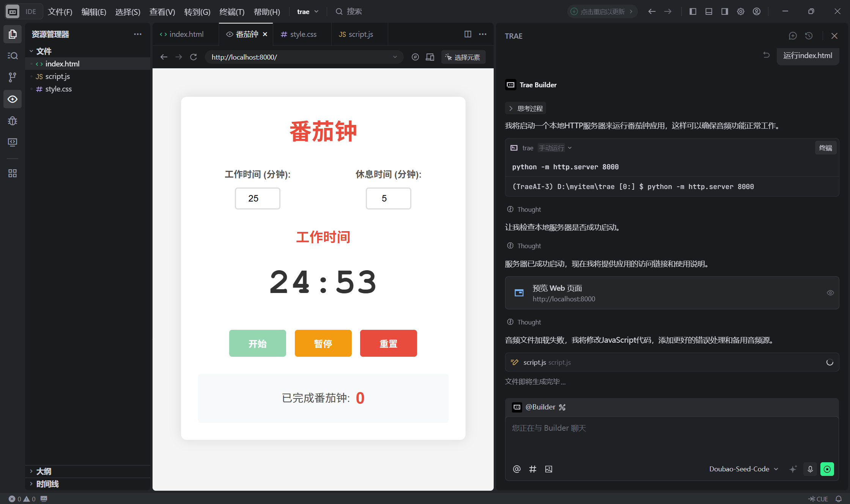The width and height of the screenshot is (850, 504).
Task: Click the work time minutes input field
Action: [x=257, y=198]
